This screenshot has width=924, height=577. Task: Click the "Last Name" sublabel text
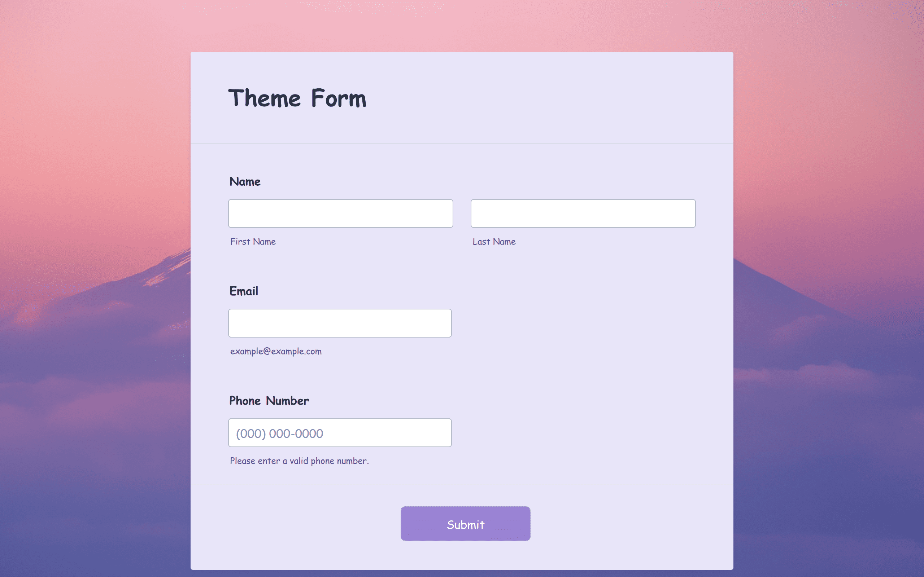[494, 242]
